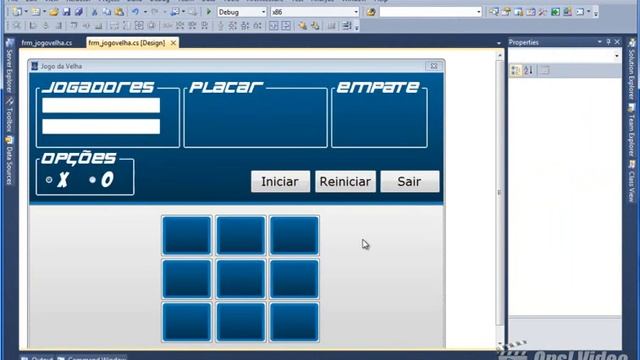Click the New Project toolbar icon
The height and width of the screenshot is (360, 640).
pos(17,12)
